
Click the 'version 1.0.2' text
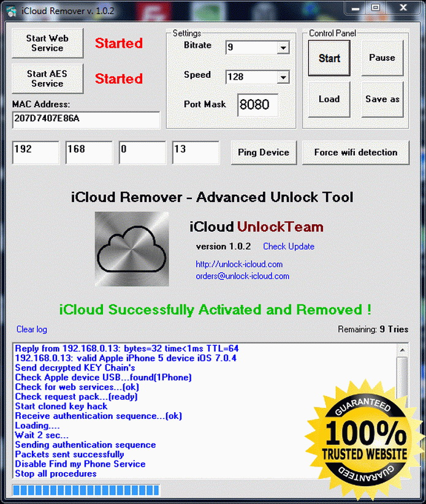pyautogui.click(x=223, y=247)
